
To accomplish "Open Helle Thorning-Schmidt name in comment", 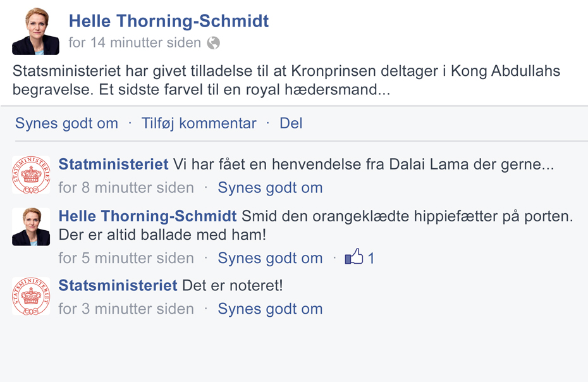I will (148, 216).
